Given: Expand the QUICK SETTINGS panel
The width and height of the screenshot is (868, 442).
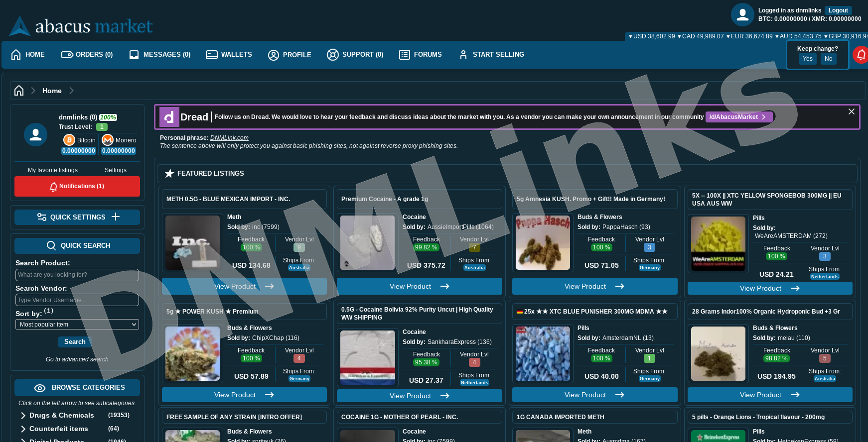Looking at the screenshot, I should [x=77, y=217].
